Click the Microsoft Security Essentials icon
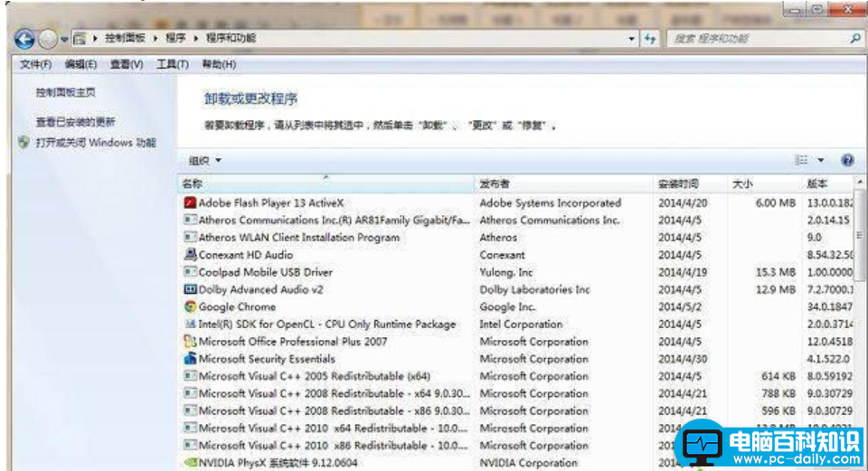Screen dimensions: 868x471 [190, 359]
